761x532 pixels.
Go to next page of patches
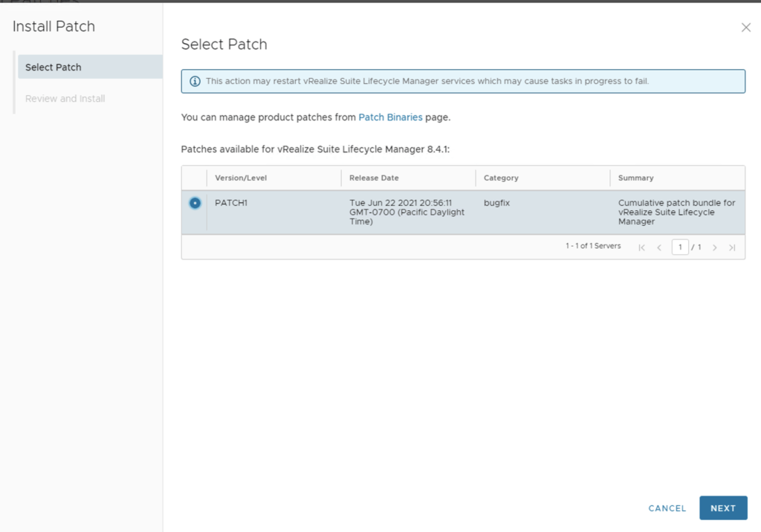tap(715, 247)
